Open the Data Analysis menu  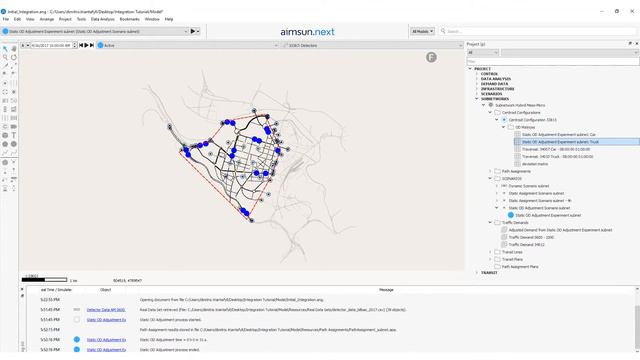click(x=102, y=19)
